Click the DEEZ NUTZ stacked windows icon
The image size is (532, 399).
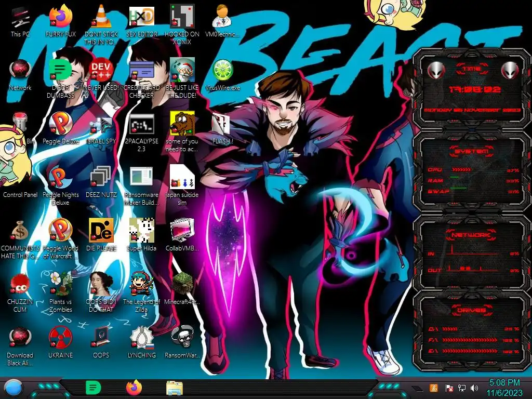pos(101,177)
